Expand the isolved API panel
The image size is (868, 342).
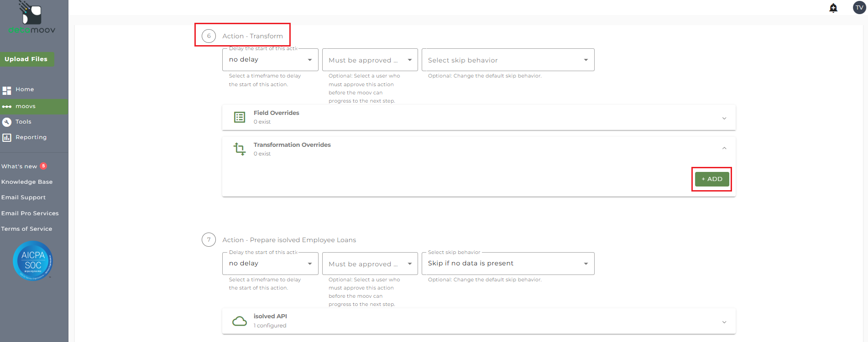tap(724, 322)
